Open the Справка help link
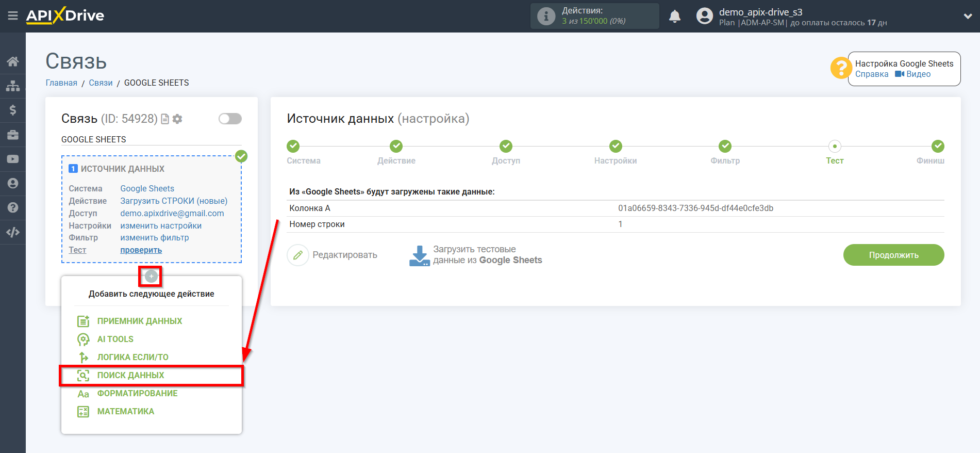 872,74
